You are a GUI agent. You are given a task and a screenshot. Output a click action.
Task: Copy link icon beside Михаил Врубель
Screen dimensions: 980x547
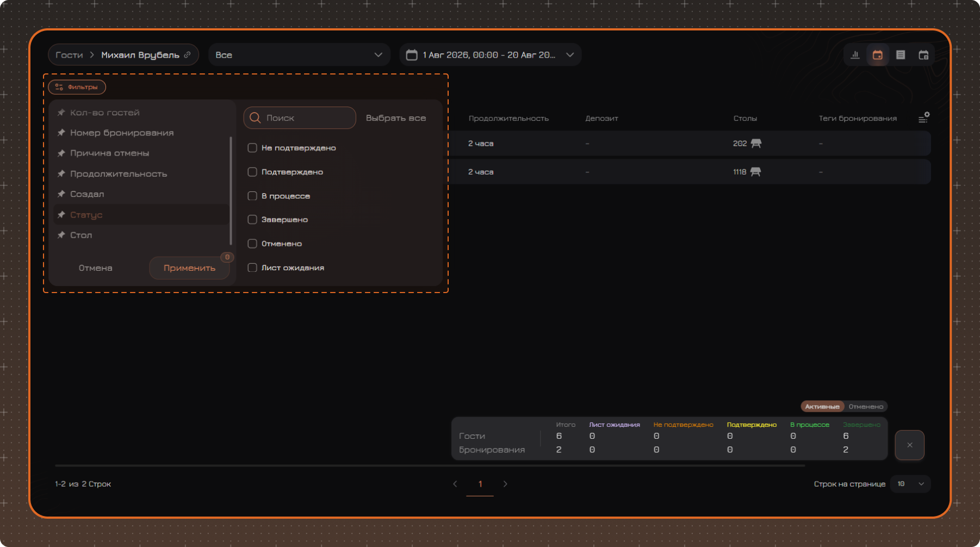pyautogui.click(x=187, y=55)
